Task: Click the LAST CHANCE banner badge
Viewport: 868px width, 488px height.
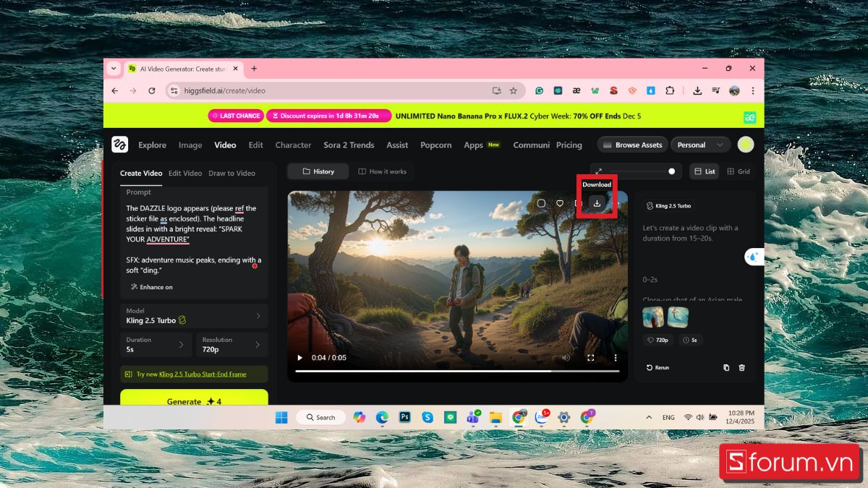Action: [235, 116]
